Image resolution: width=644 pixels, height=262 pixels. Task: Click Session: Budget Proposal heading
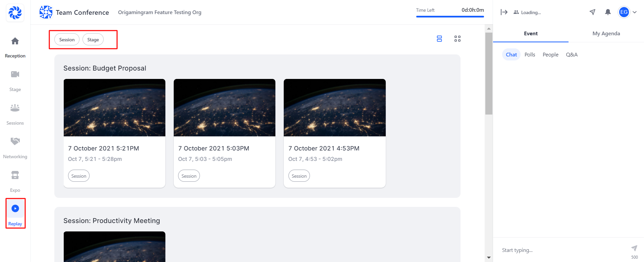(105, 68)
